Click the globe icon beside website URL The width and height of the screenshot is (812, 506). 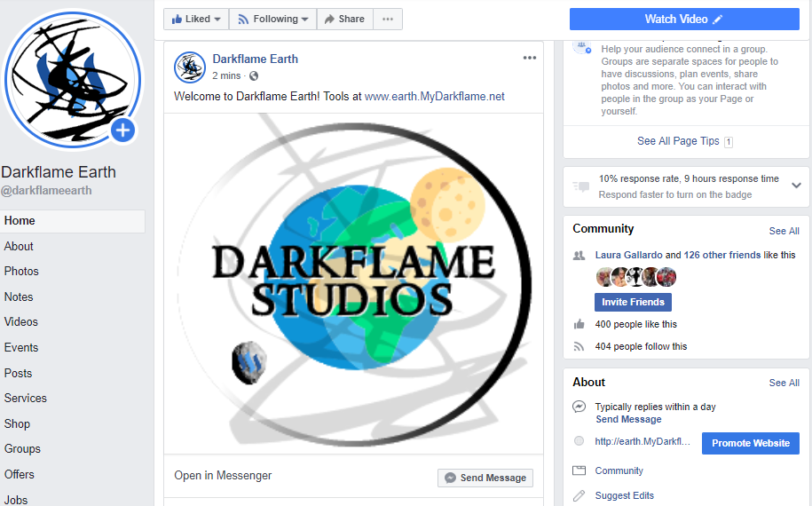coord(579,441)
